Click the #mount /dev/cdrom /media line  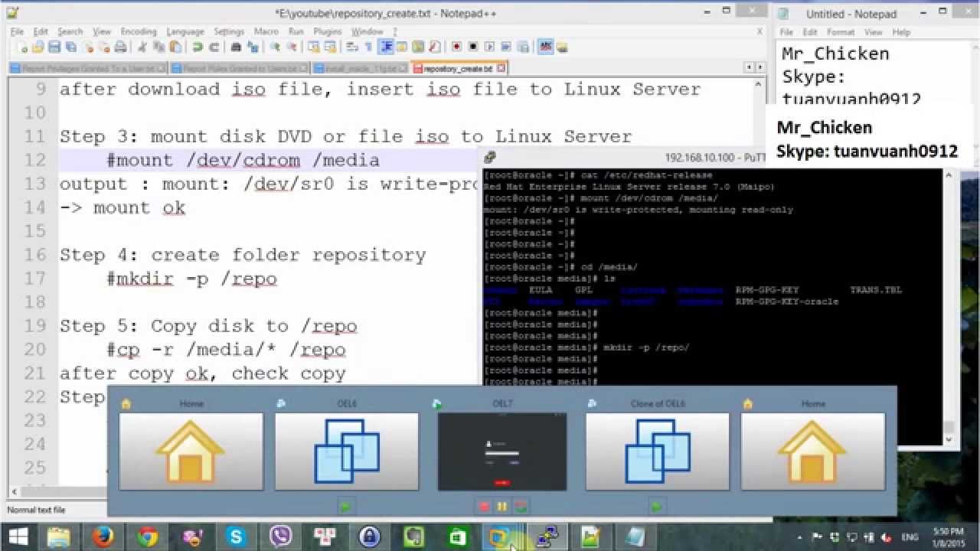pyautogui.click(x=243, y=160)
